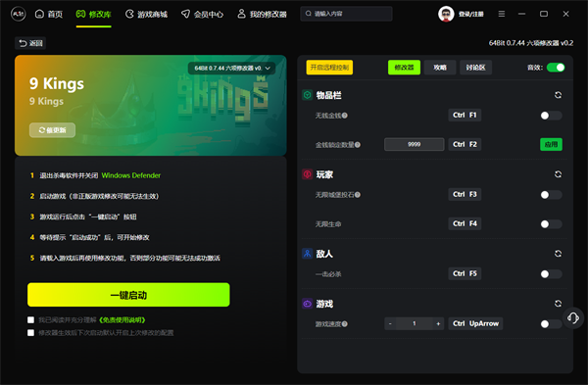Toggle the 无限生命 infinite health switch
This screenshot has width=588, height=385.
(551, 224)
